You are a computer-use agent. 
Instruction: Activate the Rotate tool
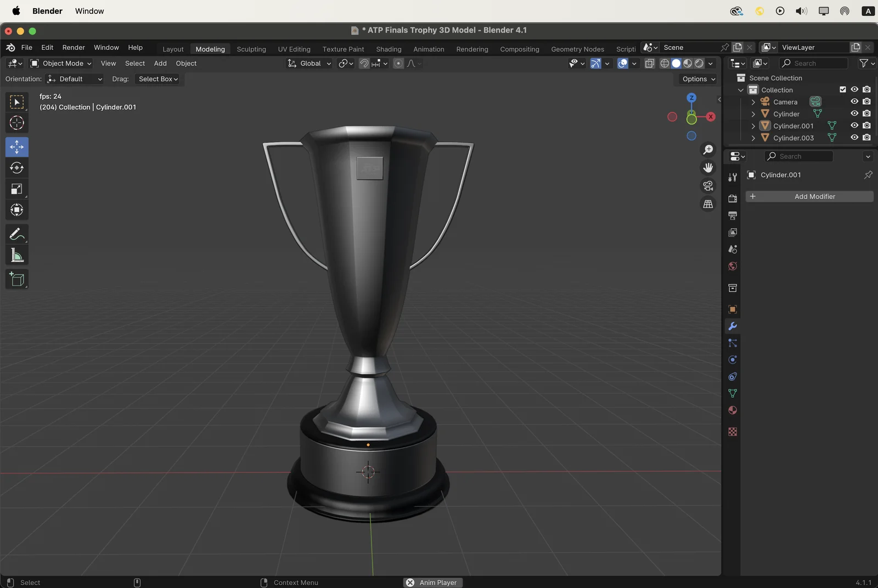click(16, 168)
